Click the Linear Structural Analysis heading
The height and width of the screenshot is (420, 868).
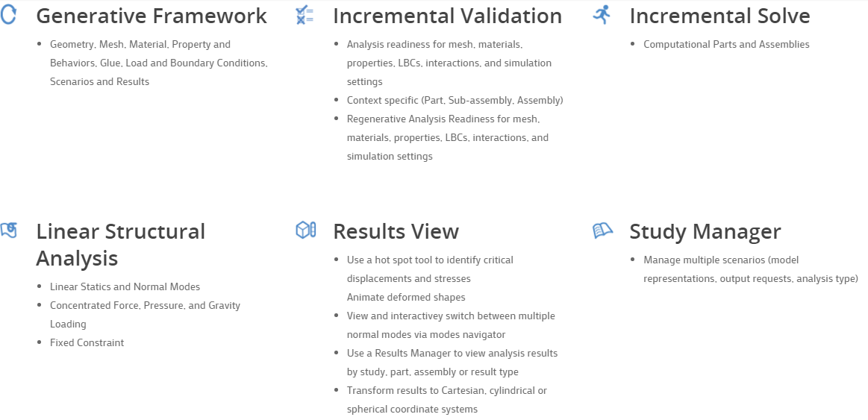[x=120, y=245]
